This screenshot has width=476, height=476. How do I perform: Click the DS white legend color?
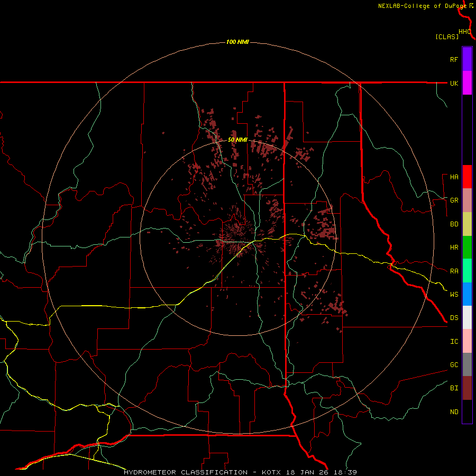point(467,317)
